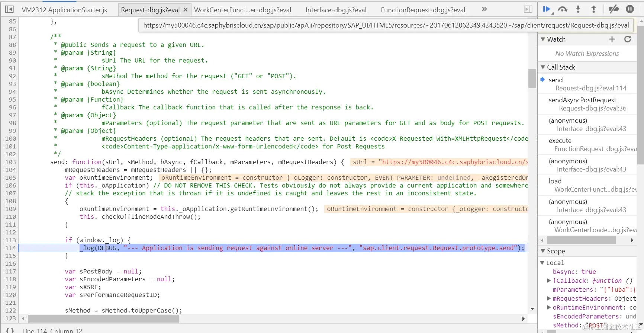Click the editor horizontal scrollbar thumb
The height and width of the screenshot is (333, 644).
pyautogui.click(x=103, y=318)
